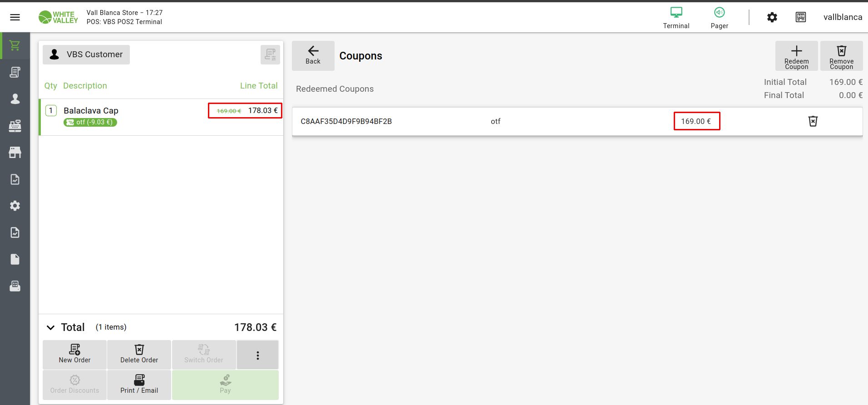868x405 pixels.
Task: Select the Balaclava Cap order line
Action: point(161,117)
